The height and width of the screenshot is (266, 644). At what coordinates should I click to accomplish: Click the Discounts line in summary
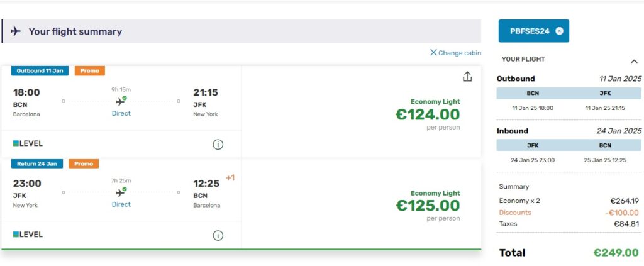[515, 213]
